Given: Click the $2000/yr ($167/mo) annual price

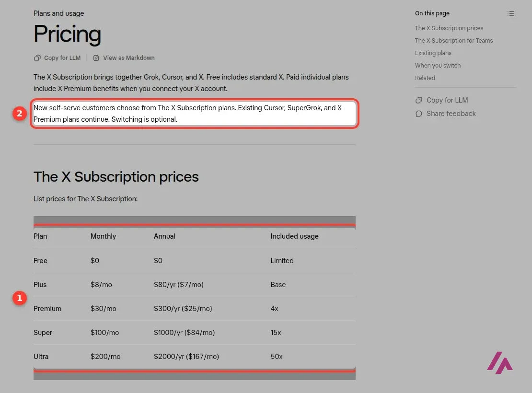Looking at the screenshot, I should click(186, 357).
